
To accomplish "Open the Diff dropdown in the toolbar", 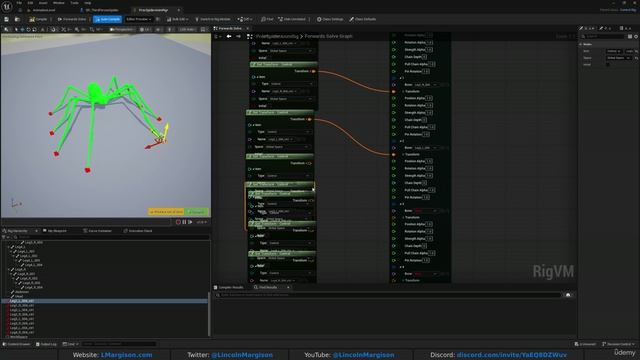I will tap(245, 19).
